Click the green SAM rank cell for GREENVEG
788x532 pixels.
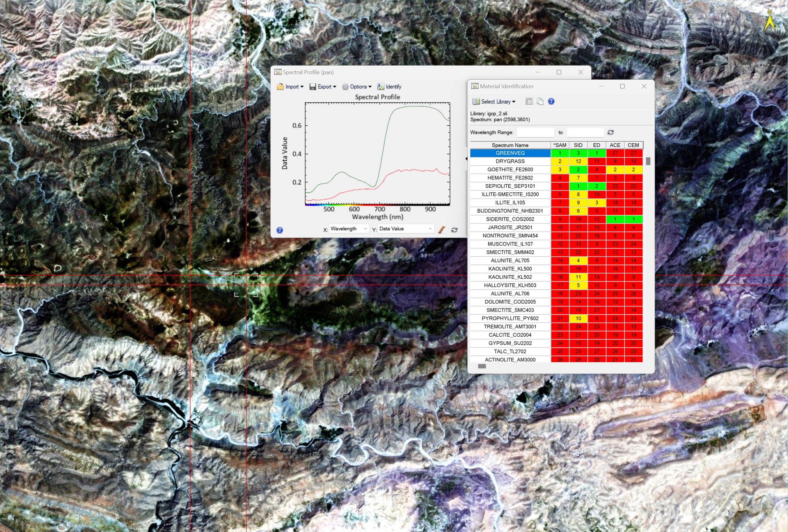pyautogui.click(x=560, y=153)
